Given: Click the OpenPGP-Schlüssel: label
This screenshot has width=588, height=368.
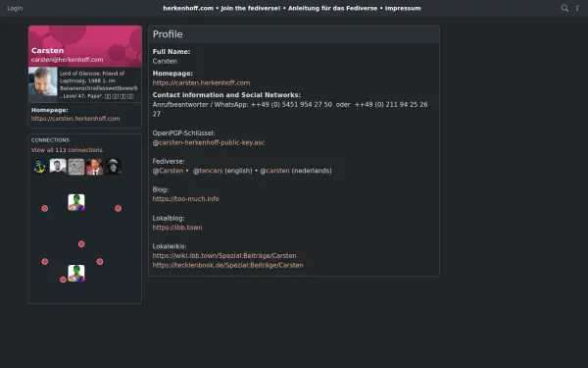Looking at the screenshot, I should pyautogui.click(x=184, y=132).
